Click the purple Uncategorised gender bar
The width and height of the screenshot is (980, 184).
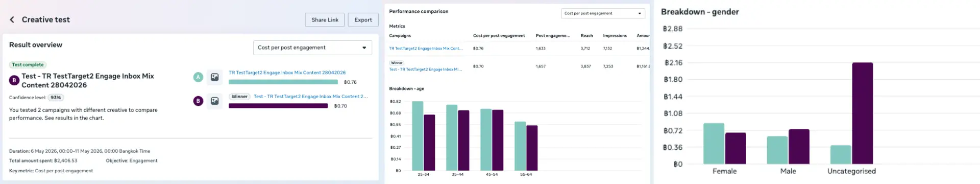click(x=862, y=113)
